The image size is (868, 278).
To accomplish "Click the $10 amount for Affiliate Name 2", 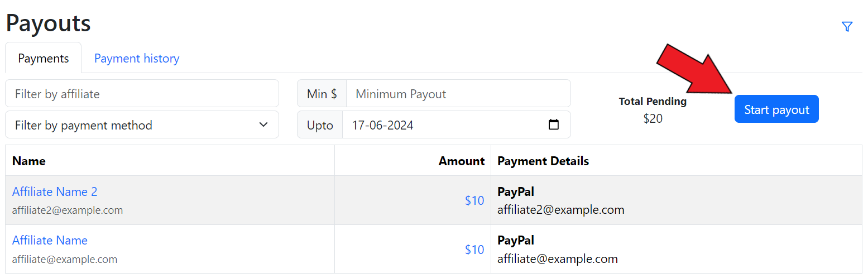I will 474,201.
